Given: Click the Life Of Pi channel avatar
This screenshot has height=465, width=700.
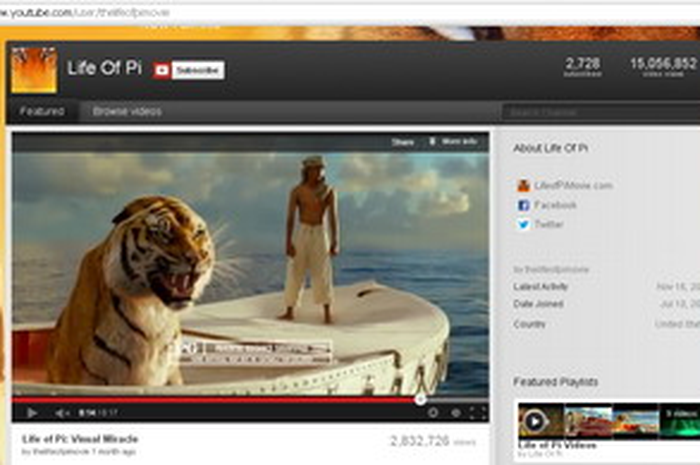Looking at the screenshot, I should coord(34,70).
